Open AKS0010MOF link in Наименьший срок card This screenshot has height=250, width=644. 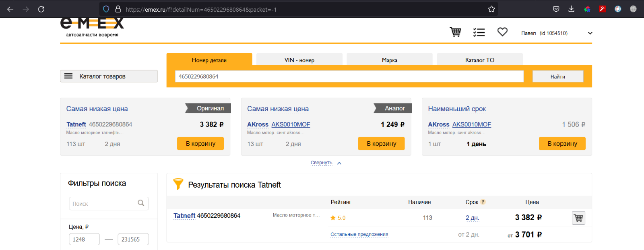[472, 124]
